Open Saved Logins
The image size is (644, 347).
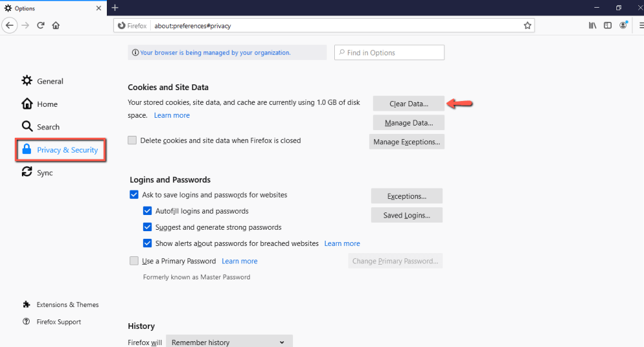pos(406,215)
